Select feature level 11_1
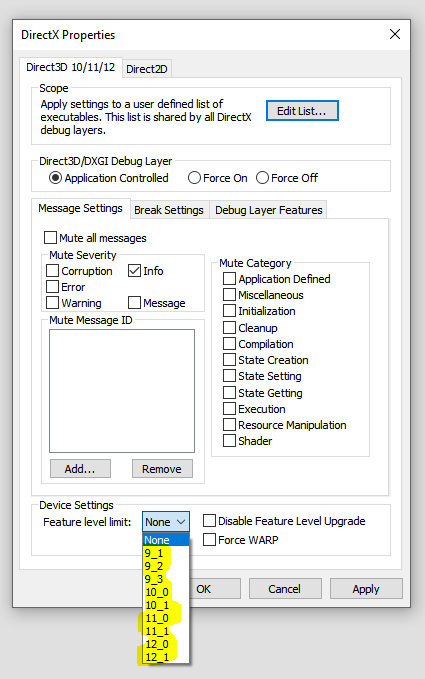 click(166, 631)
